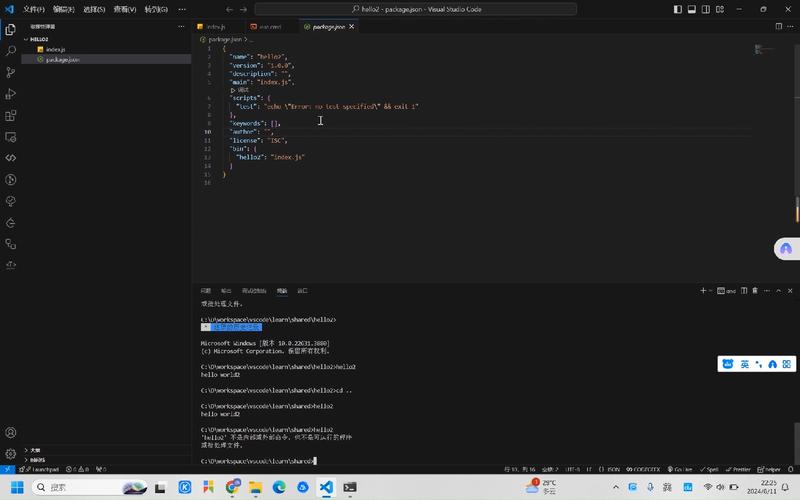The image size is (800, 500).
Task: Open the Accounts menu icon
Action: 10,432
